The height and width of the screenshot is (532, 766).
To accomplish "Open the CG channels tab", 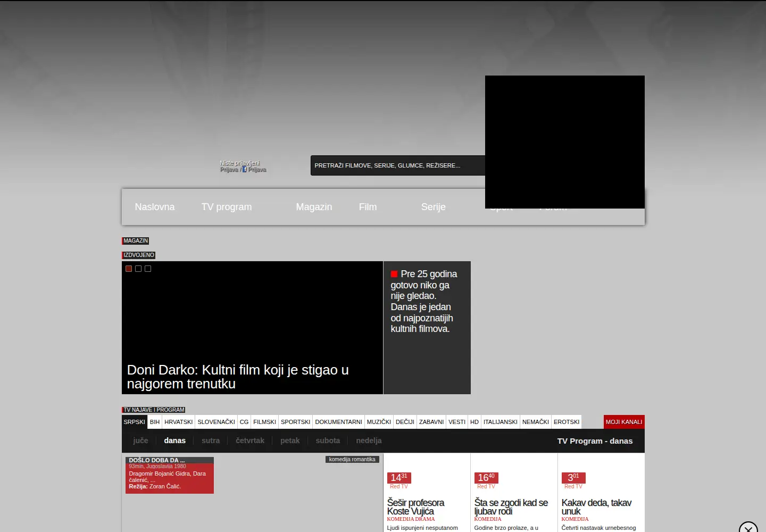I will (244, 422).
